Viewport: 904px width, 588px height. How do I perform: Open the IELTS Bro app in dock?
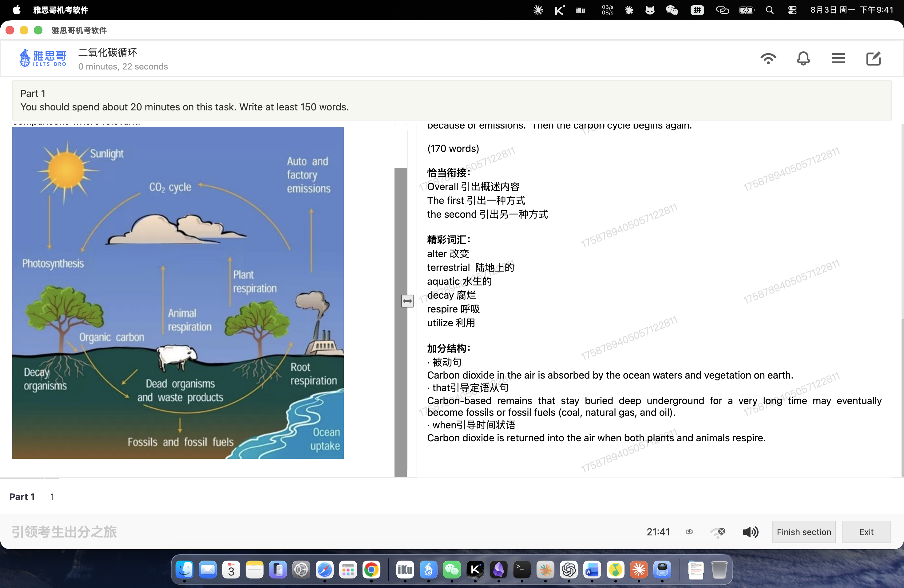tap(428, 569)
